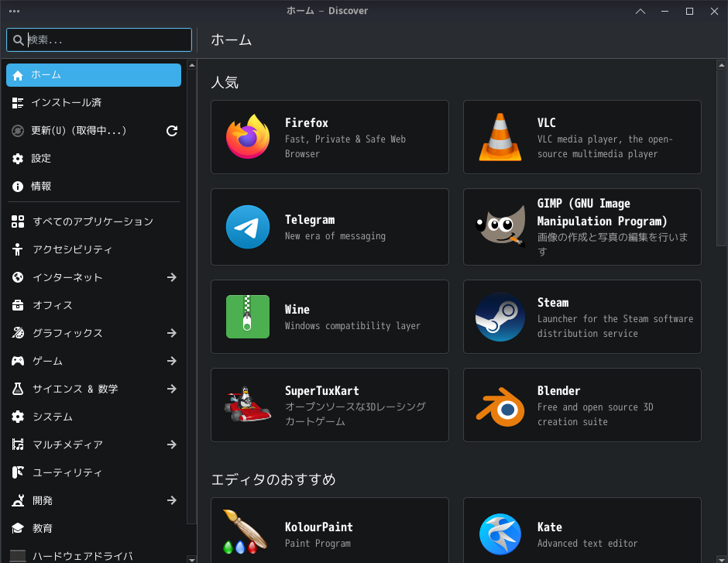Select the Steam launcher card
Viewport: 728px width, 563px height.
click(582, 316)
